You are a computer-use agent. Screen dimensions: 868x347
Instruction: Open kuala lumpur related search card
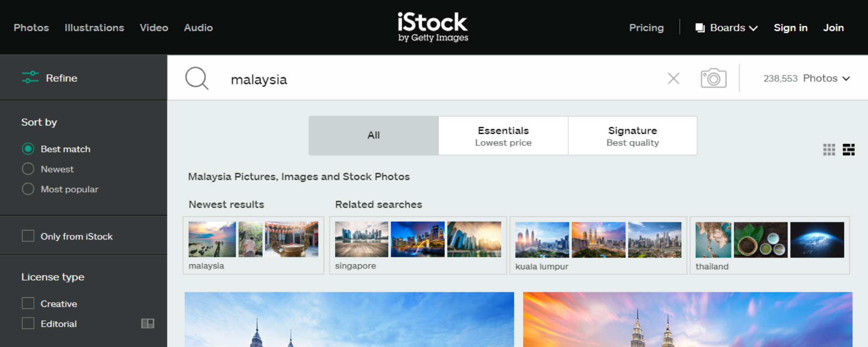[598, 245]
